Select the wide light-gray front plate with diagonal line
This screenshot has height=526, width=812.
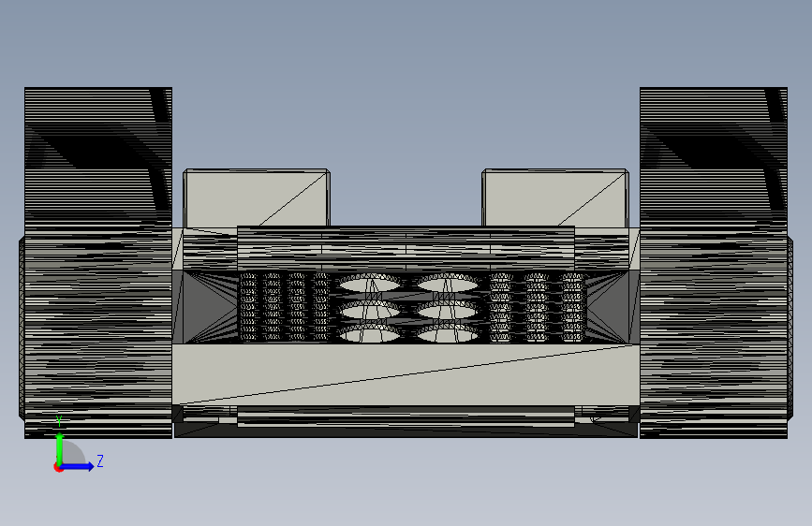406,374
